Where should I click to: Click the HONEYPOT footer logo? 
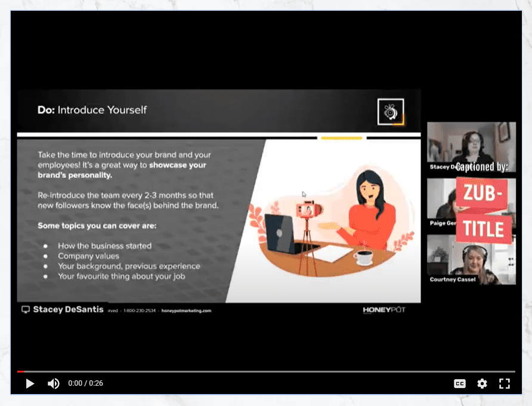[384, 310]
